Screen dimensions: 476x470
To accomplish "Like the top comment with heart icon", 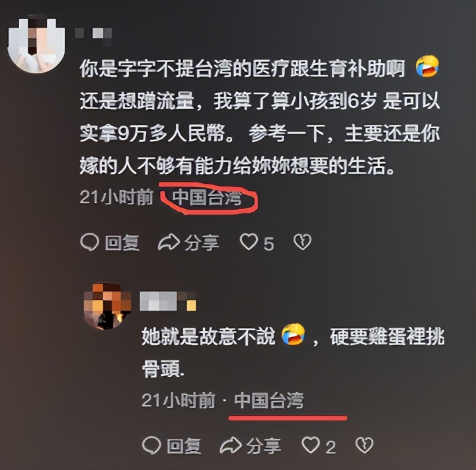I will coord(249,242).
